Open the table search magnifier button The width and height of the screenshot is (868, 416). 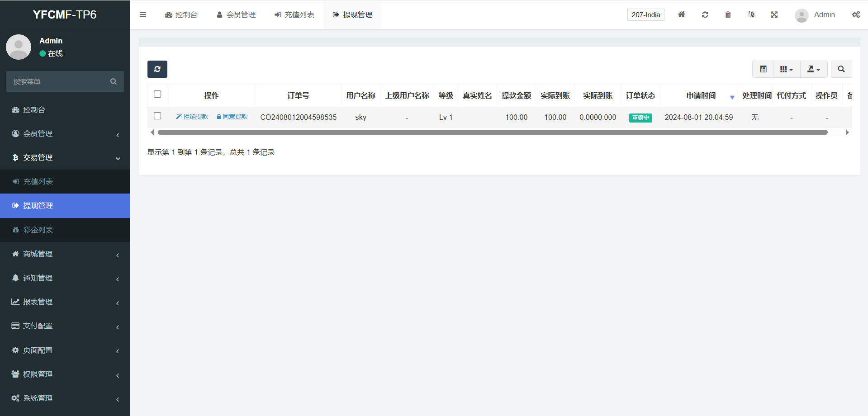pos(841,69)
